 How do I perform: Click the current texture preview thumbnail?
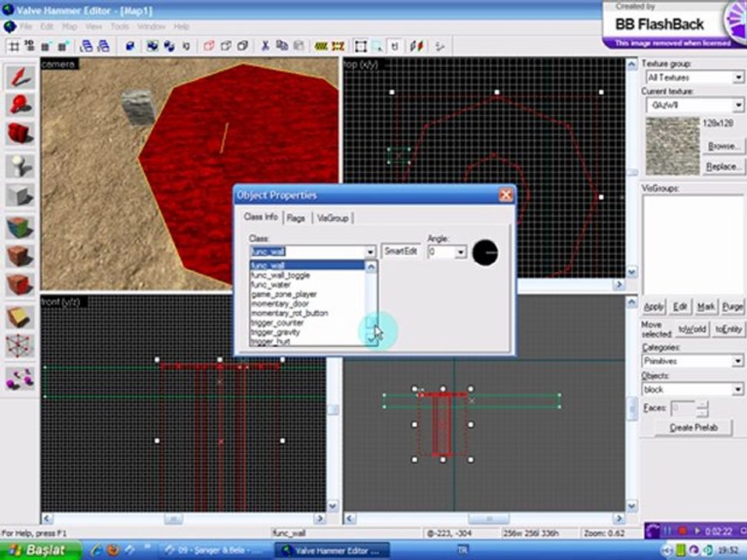point(672,146)
